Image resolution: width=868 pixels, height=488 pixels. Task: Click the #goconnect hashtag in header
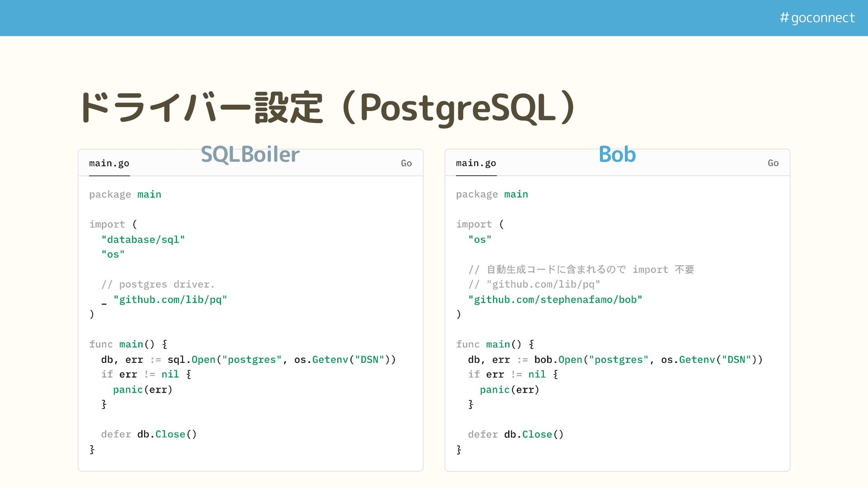[x=817, y=18]
